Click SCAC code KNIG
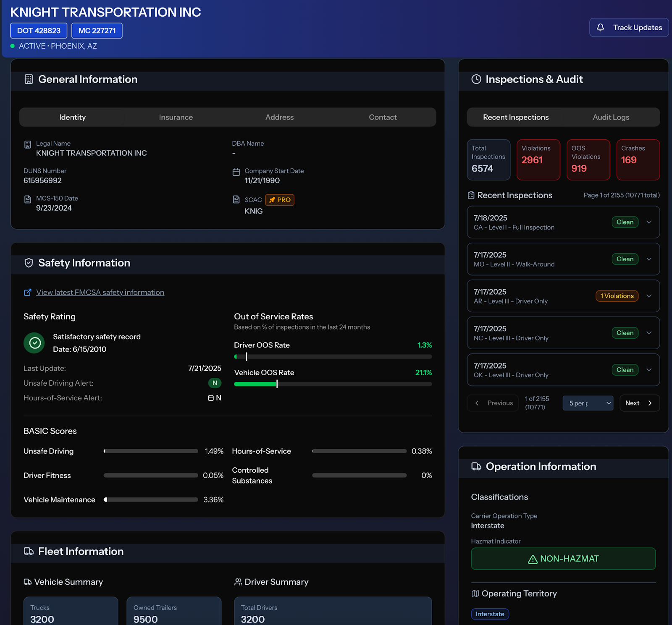This screenshot has width=672, height=625. click(254, 211)
